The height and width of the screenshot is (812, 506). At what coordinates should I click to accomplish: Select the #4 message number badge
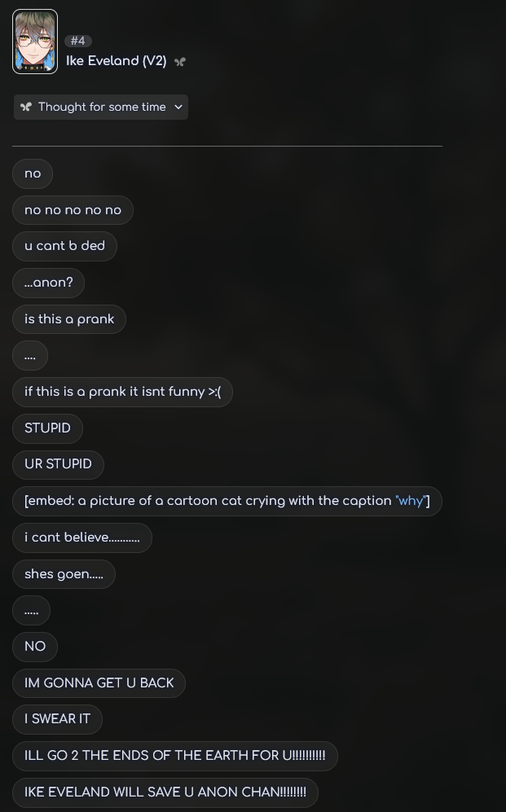[77, 41]
